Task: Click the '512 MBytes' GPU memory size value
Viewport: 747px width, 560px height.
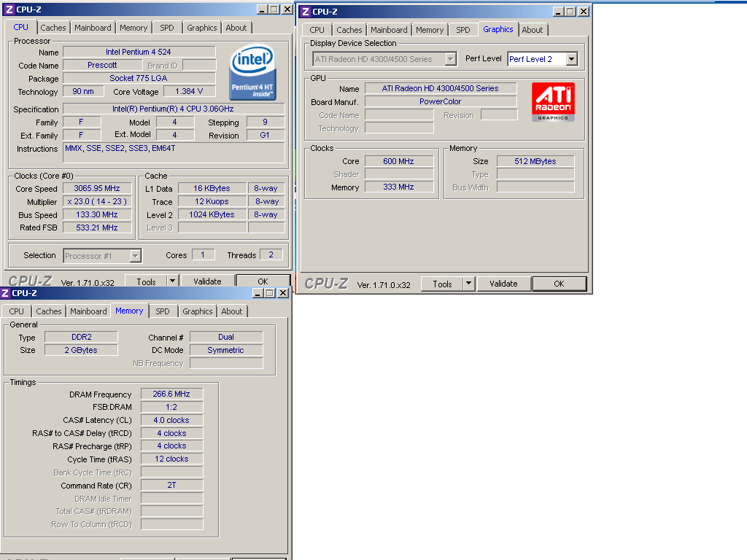Action: (x=535, y=161)
